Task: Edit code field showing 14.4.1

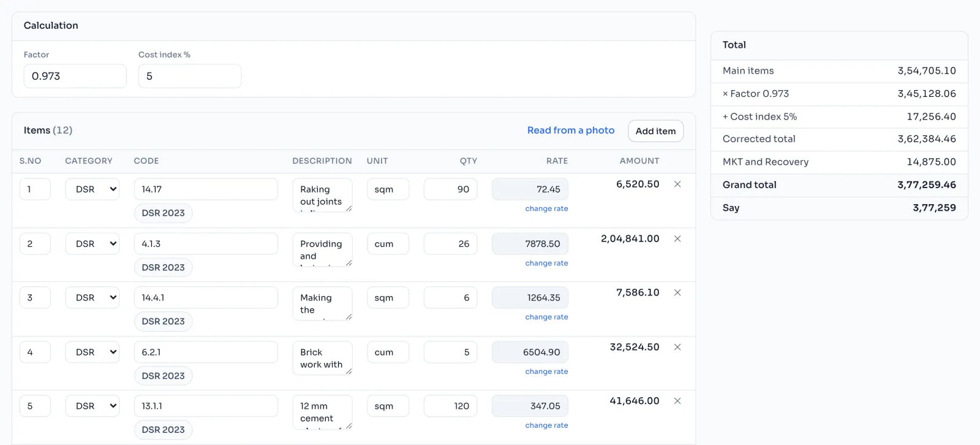Action: click(206, 298)
